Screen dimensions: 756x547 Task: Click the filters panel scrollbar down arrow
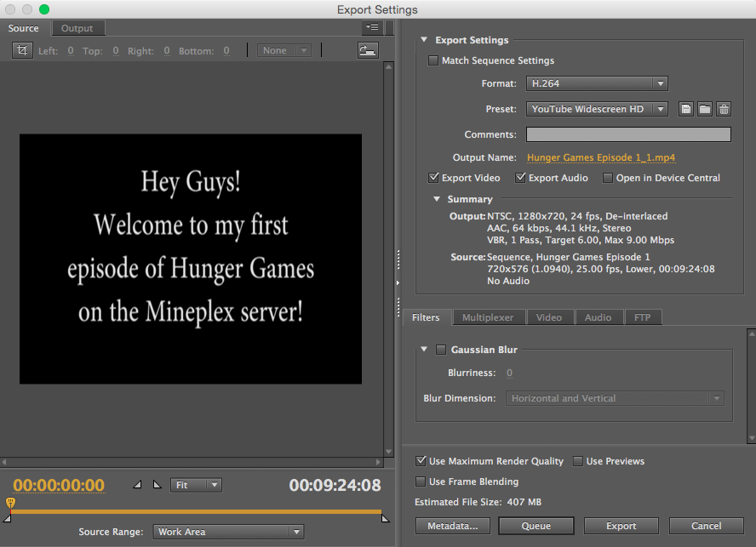751,438
